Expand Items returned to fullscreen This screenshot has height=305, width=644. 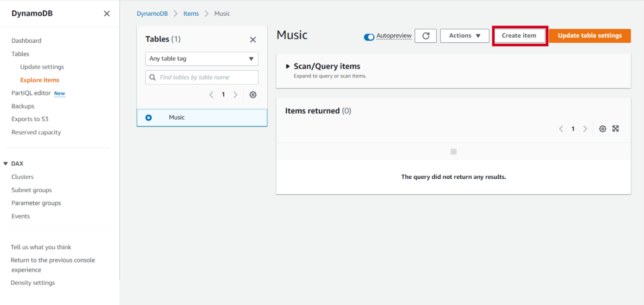coord(616,129)
